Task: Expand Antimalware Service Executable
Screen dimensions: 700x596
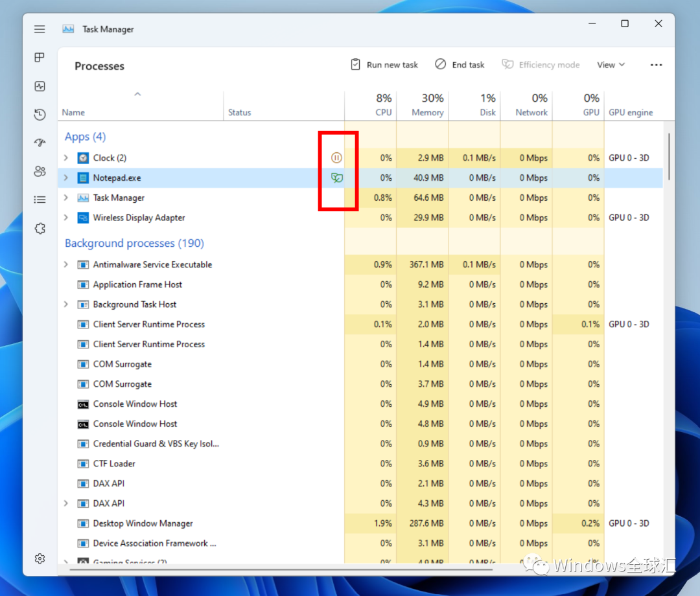Action: (66, 264)
